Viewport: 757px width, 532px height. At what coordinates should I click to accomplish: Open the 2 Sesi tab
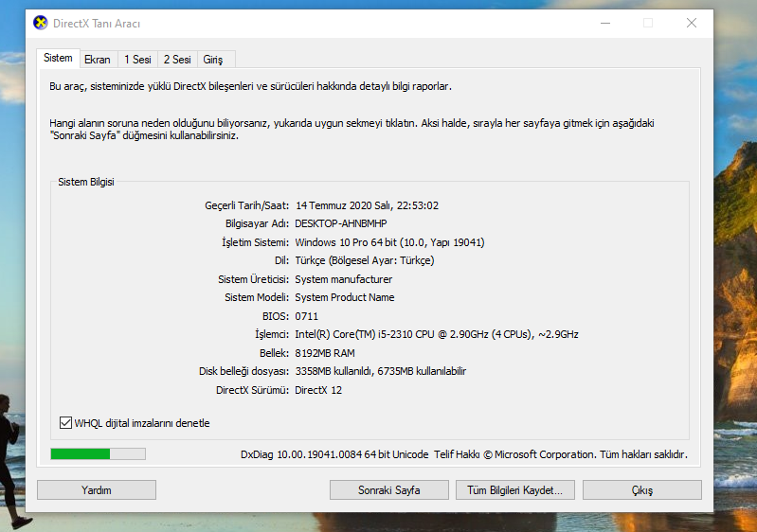[x=177, y=60]
